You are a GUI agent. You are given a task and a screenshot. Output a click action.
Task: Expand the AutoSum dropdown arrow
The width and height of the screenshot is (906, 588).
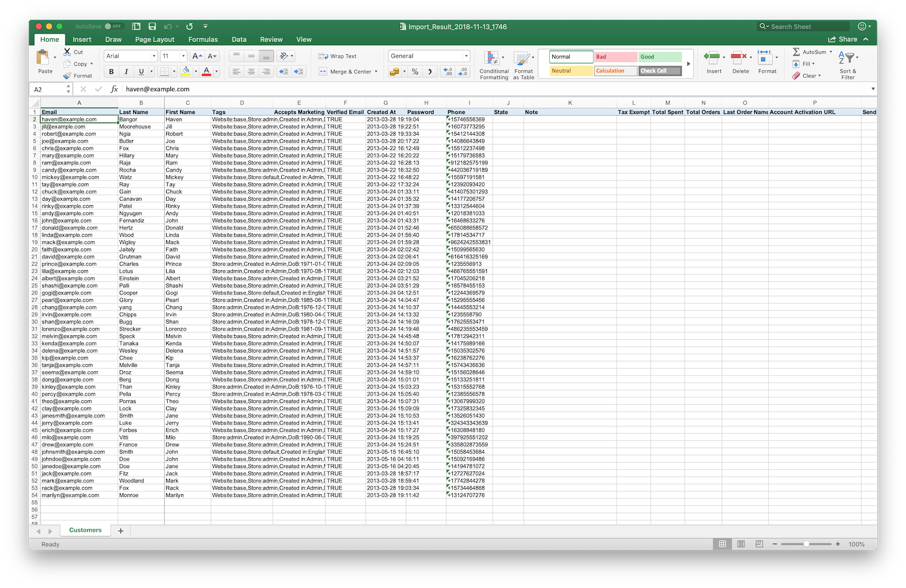830,52
